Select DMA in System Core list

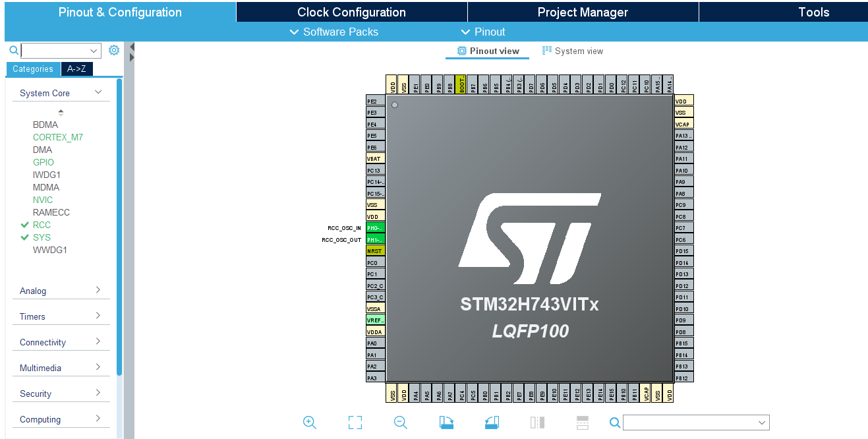42,150
